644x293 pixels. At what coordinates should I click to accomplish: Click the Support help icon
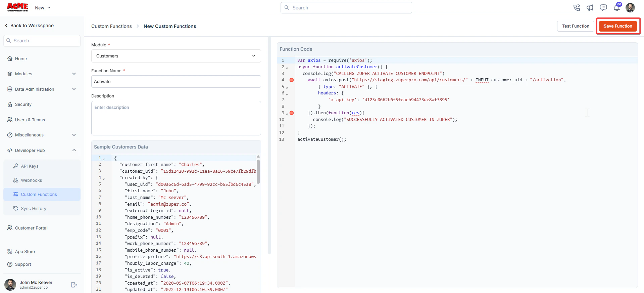point(10,264)
